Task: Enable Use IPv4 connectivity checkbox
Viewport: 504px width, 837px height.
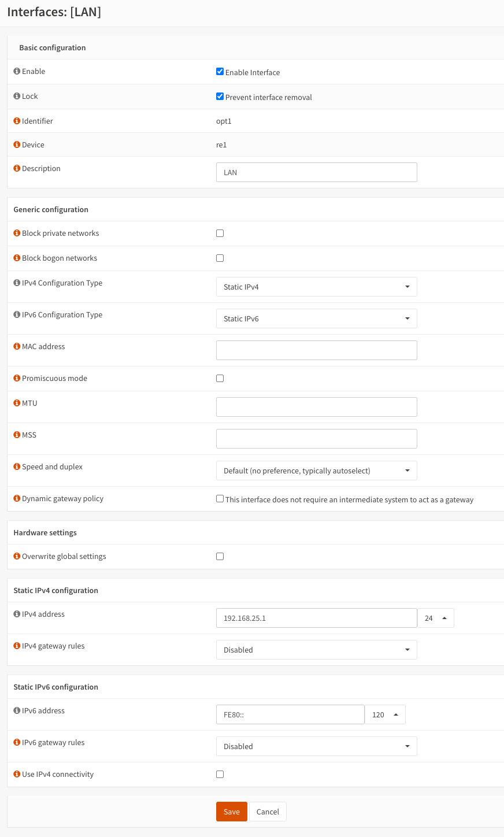Action: 220,775
